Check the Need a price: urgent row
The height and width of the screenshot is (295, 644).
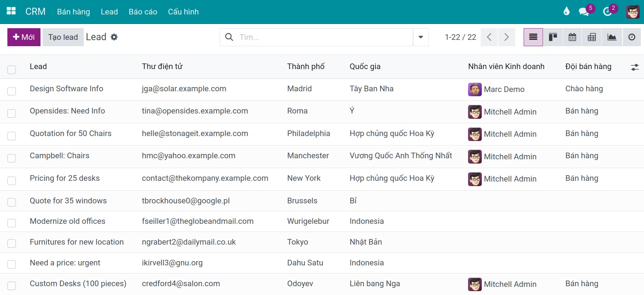pos(12,264)
